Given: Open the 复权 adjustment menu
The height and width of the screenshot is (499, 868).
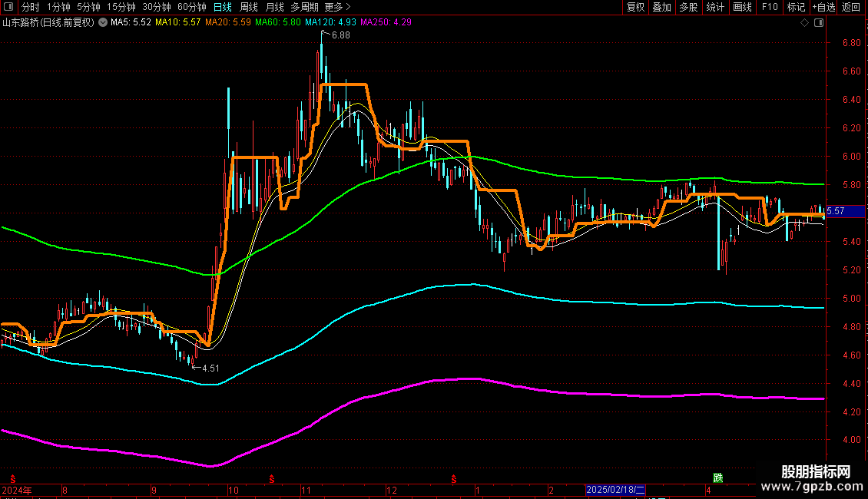Looking at the screenshot, I should (x=636, y=7).
